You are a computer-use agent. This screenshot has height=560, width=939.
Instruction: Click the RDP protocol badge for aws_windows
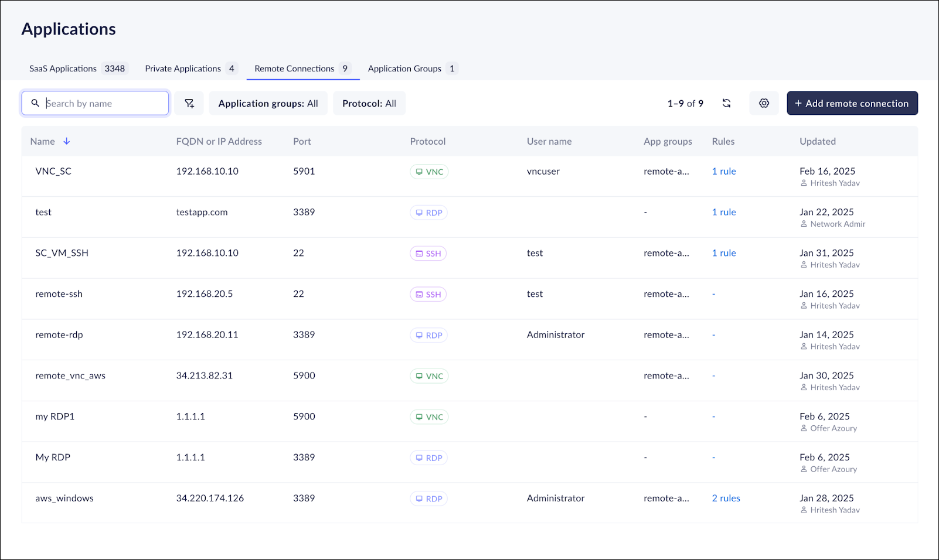pos(428,498)
